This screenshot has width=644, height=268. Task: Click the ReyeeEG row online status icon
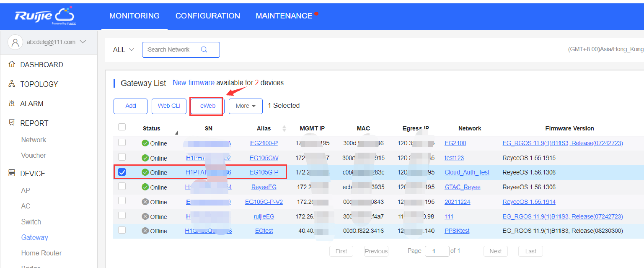[145, 187]
